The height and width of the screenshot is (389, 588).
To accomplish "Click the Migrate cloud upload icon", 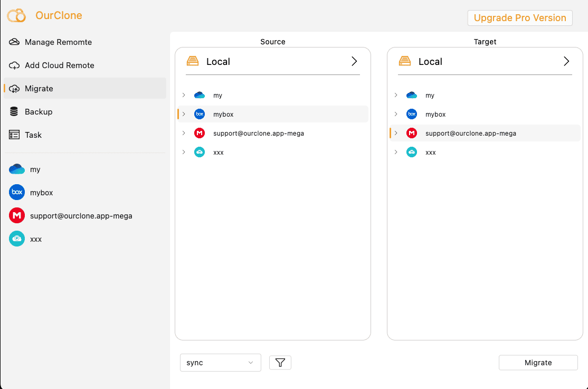I will [x=14, y=89].
